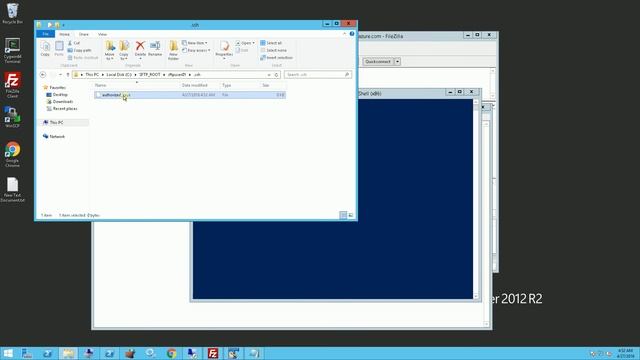Open Downloads in the navigation pane

tap(60, 102)
